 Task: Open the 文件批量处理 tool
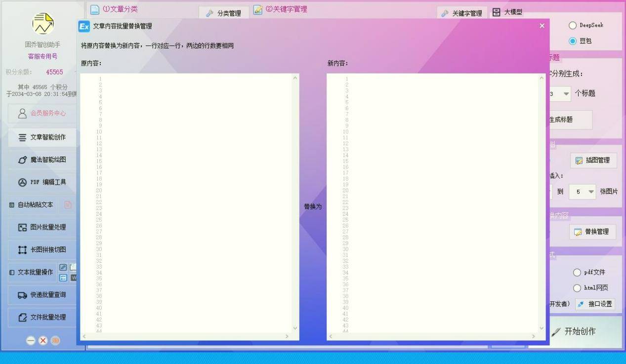pos(42,318)
